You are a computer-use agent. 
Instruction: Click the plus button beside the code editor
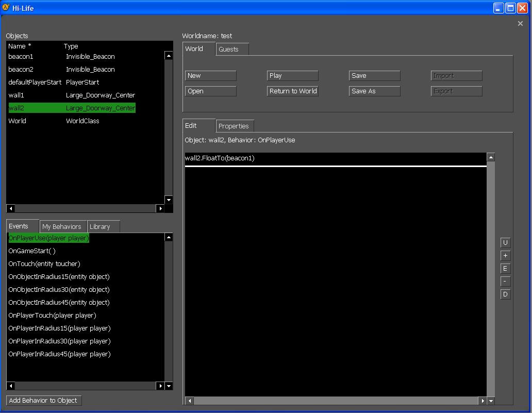point(505,256)
